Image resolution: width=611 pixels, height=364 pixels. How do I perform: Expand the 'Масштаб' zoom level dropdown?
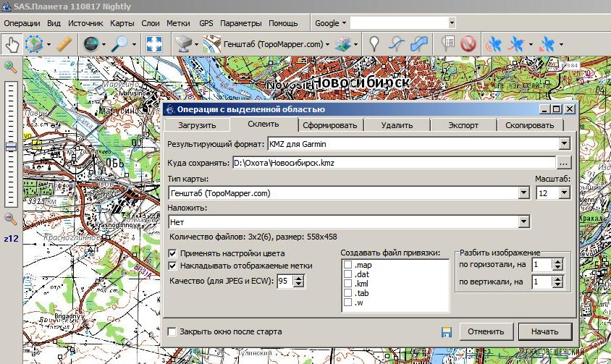(x=564, y=193)
